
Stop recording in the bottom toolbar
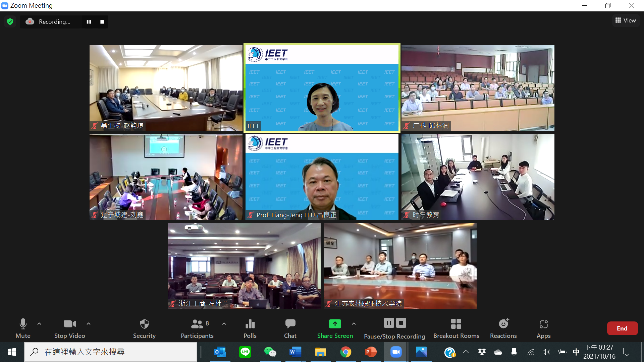pyautogui.click(x=401, y=323)
